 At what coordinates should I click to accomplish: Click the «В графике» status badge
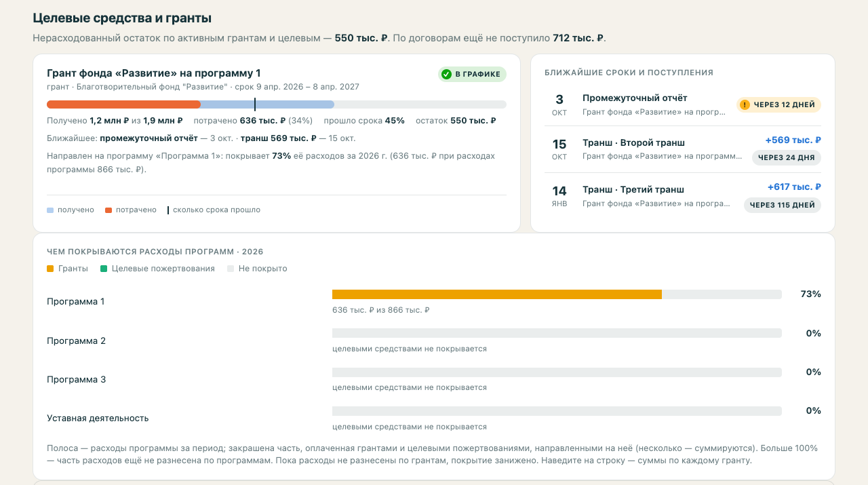pyautogui.click(x=472, y=75)
